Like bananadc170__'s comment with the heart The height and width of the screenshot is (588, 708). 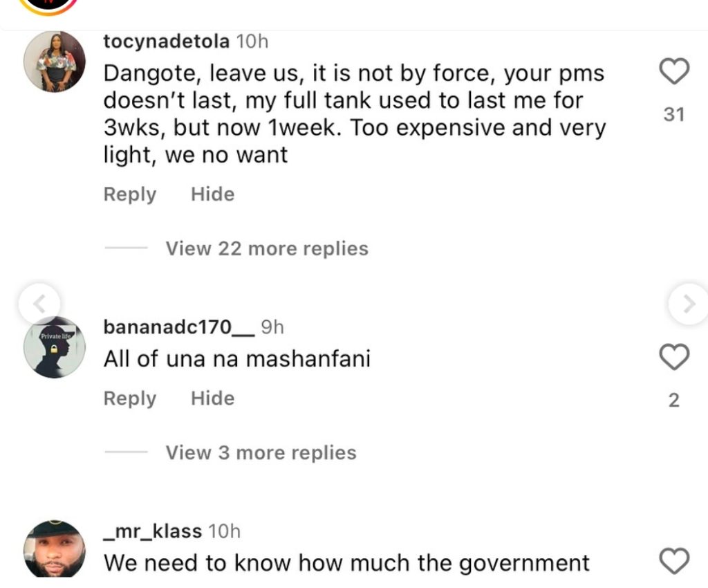coord(674,358)
